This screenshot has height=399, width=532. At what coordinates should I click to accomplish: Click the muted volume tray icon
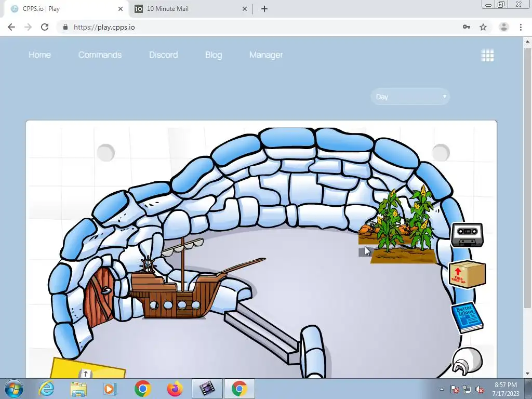pos(480,389)
